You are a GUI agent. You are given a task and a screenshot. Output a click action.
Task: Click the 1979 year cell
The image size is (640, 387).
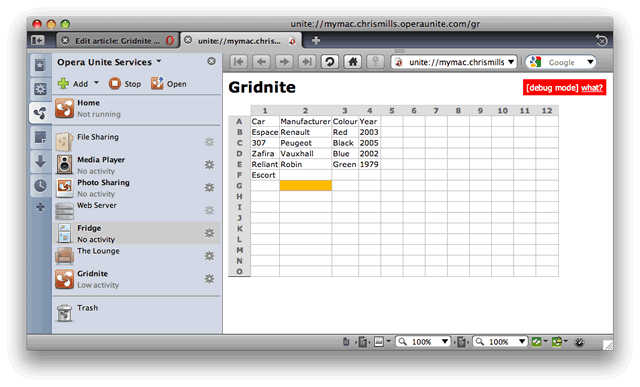pos(369,164)
